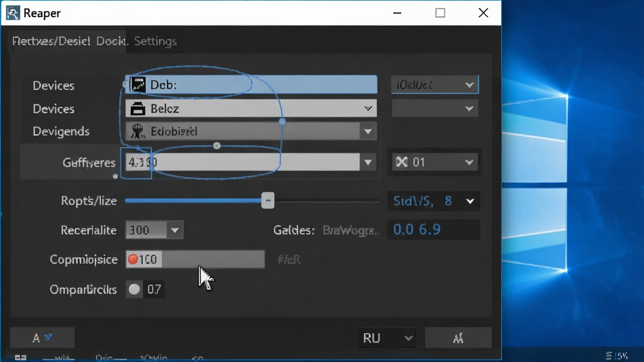
Task: Open the StdWS, 8 dropdown
Action: (434, 201)
